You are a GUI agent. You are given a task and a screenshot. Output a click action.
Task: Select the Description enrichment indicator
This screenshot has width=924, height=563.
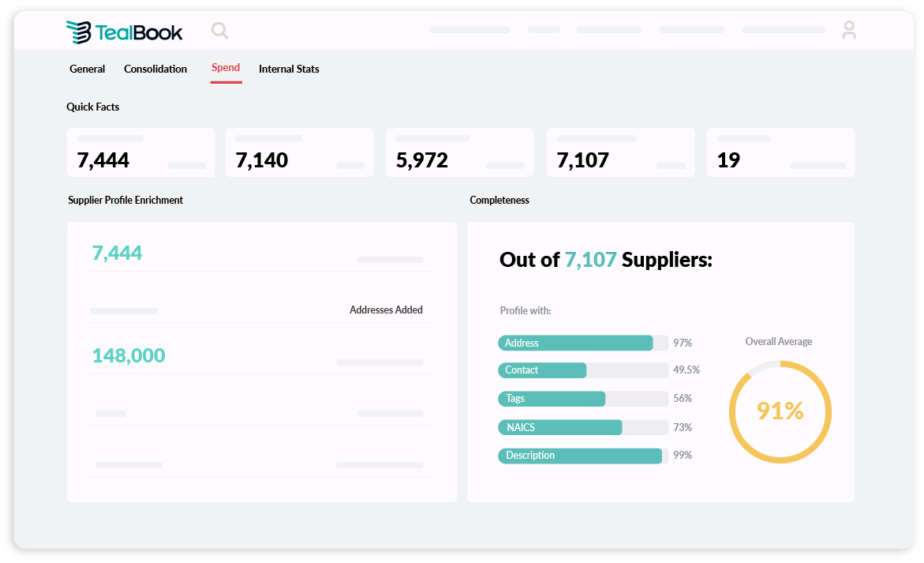(x=529, y=455)
